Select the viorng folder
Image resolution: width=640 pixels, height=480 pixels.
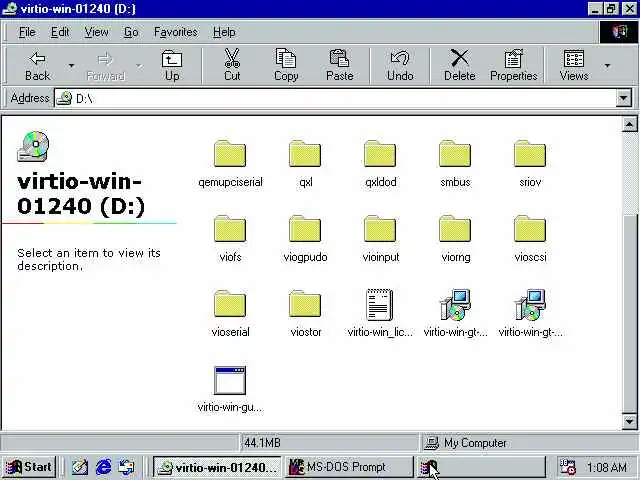tap(456, 239)
